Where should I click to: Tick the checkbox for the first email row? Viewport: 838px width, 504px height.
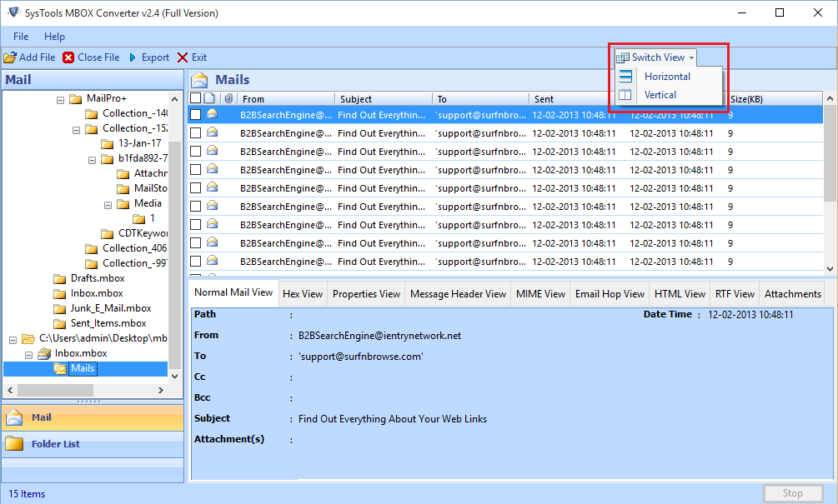195,114
